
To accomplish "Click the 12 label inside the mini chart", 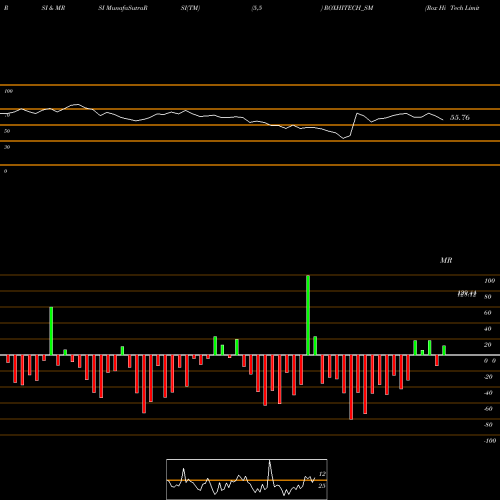I will tap(322, 474).
